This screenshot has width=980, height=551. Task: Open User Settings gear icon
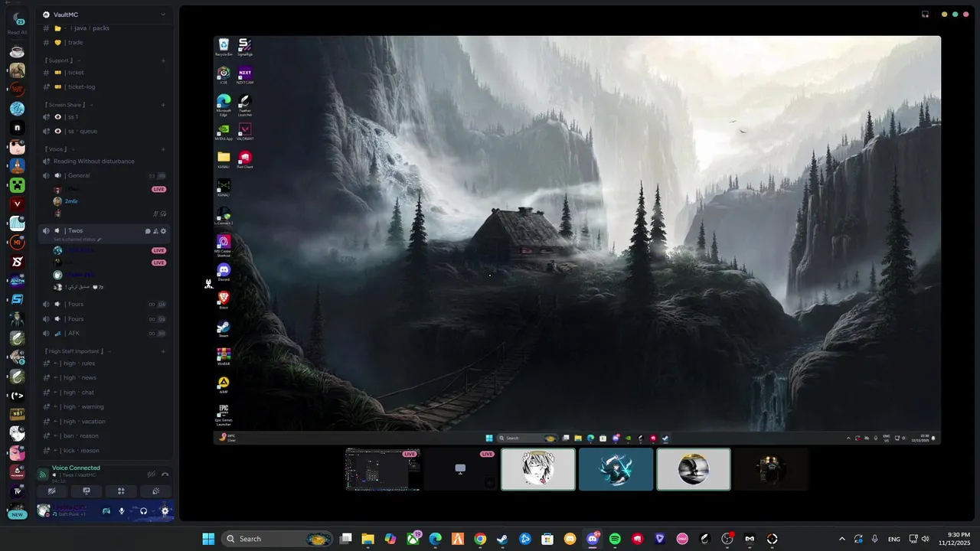click(x=165, y=511)
